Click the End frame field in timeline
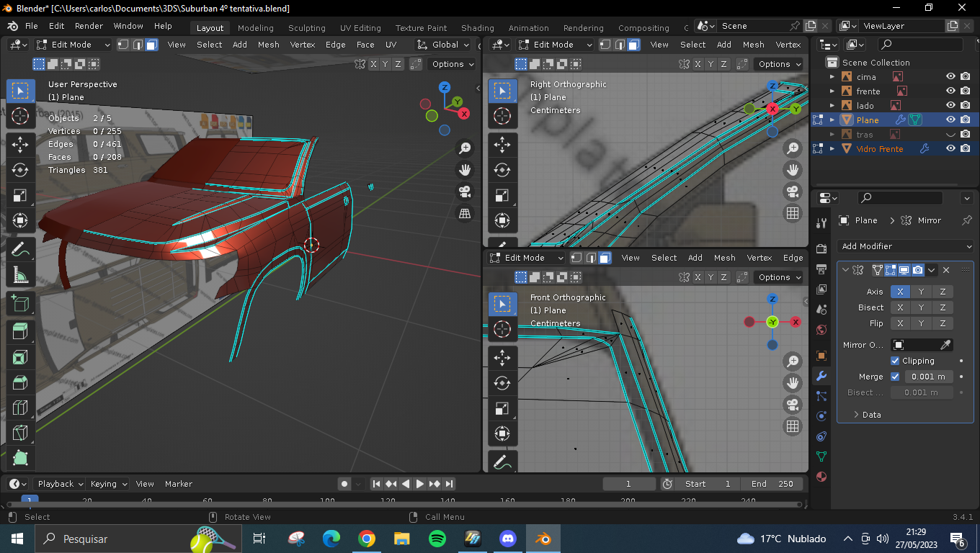 [772, 484]
